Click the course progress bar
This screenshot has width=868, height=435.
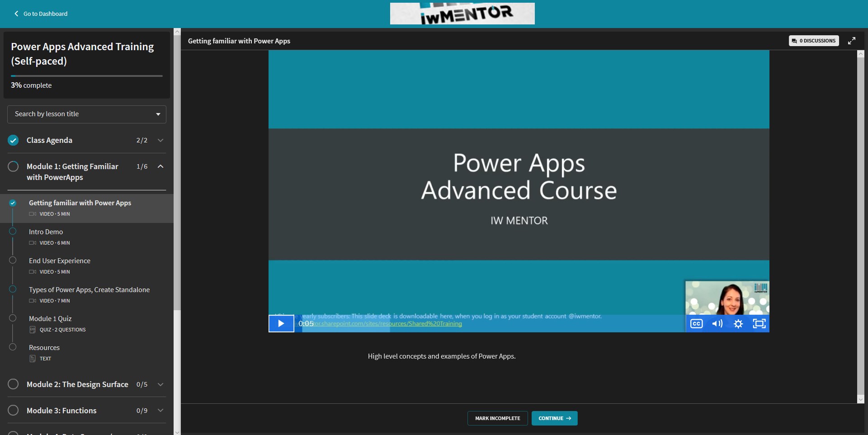(x=87, y=76)
